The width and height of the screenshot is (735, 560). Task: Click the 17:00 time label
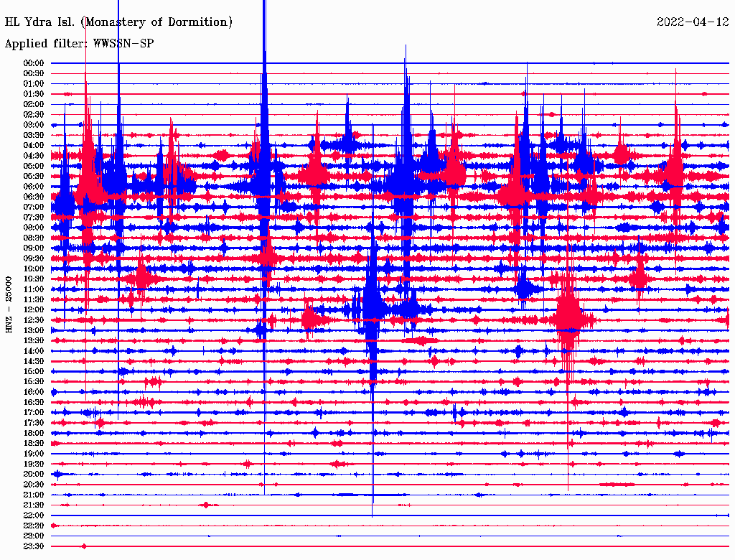point(33,413)
